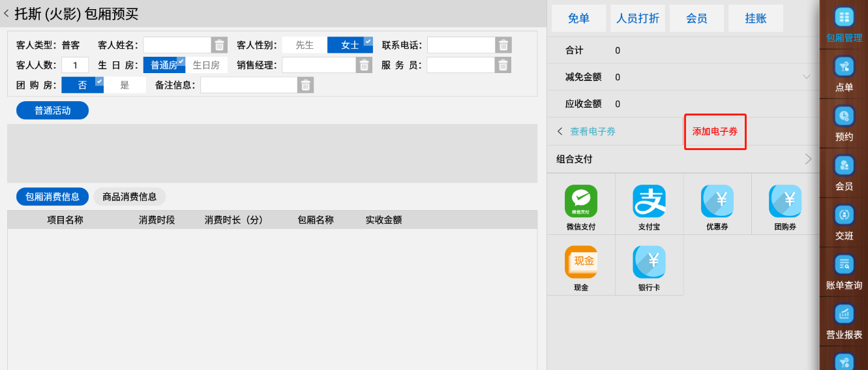Click the 包厢名称 column header
The height and width of the screenshot is (370, 868).
click(x=316, y=220)
